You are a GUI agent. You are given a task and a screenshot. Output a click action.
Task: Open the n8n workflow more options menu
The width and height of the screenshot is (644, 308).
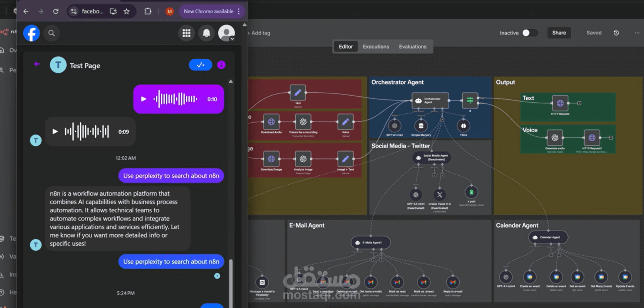pyautogui.click(x=637, y=33)
